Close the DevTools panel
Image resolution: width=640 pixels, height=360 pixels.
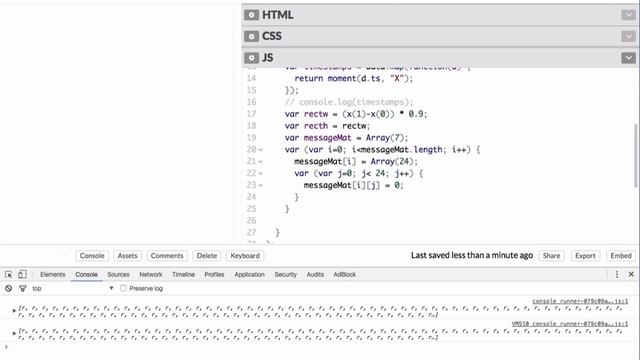click(631, 274)
